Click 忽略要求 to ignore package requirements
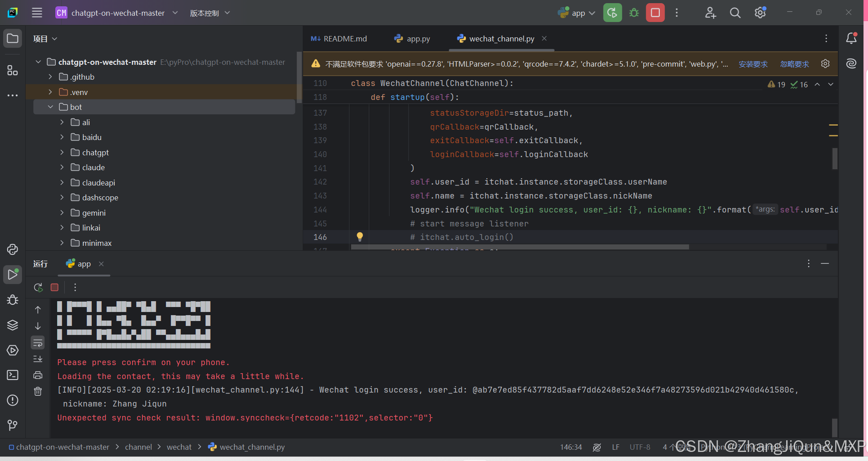Screen dimensions: 868x461 coord(794,64)
